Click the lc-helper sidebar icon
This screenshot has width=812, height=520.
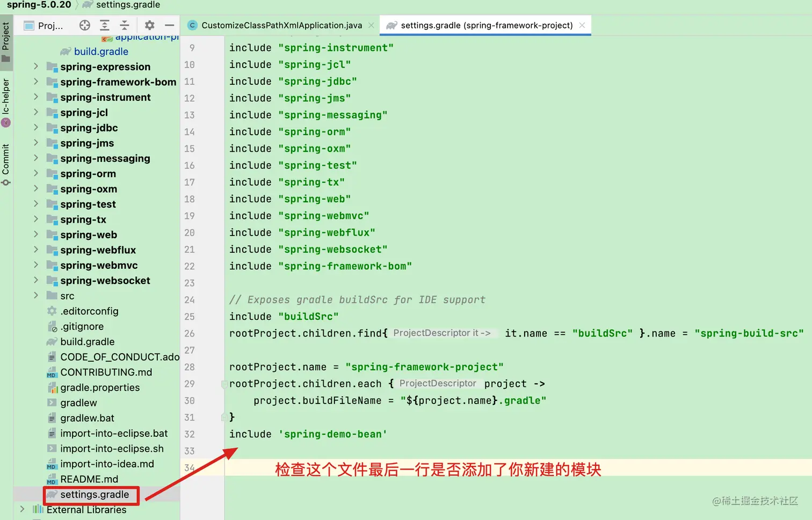(x=6, y=123)
